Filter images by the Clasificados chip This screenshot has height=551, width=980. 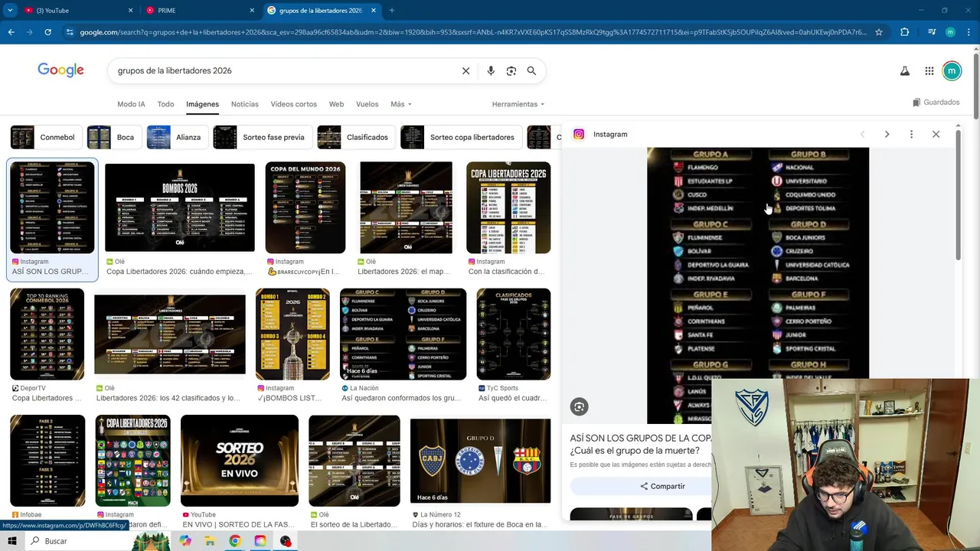(356, 137)
